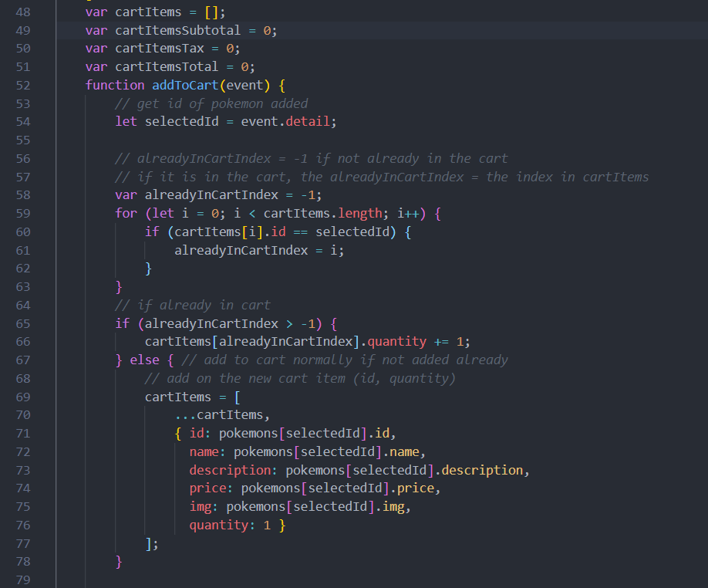The height and width of the screenshot is (588, 708).
Task: Click line number 48 in the gutter
Action: tap(22, 13)
